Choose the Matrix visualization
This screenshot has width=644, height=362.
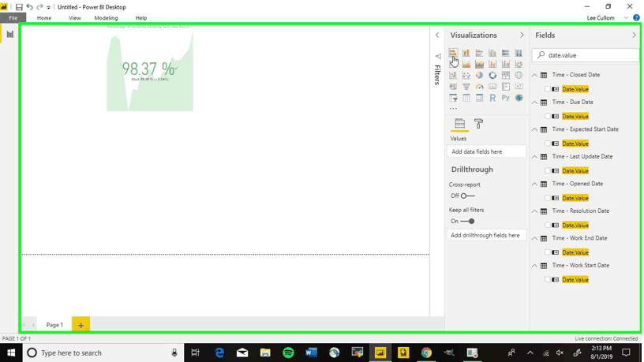tap(479, 98)
